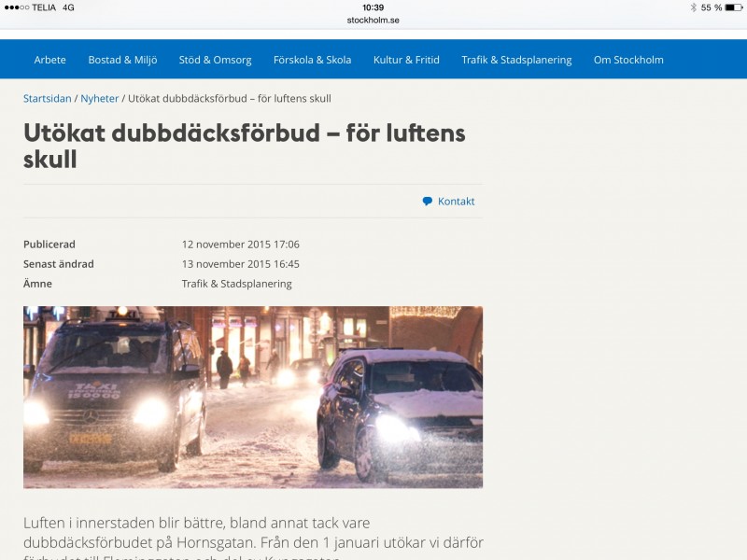Image resolution: width=747 pixels, height=560 pixels.
Task: Tap the stockholm.se address bar
Action: [373, 20]
